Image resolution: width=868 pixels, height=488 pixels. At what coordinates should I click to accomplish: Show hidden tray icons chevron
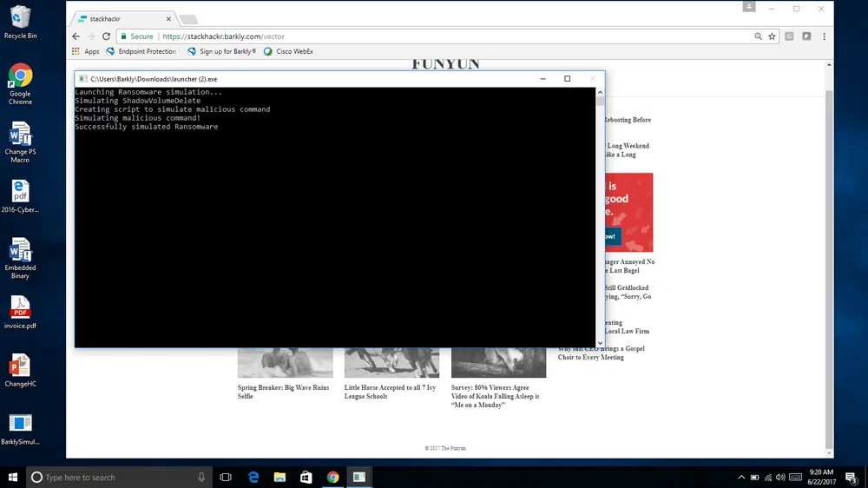[x=741, y=477]
